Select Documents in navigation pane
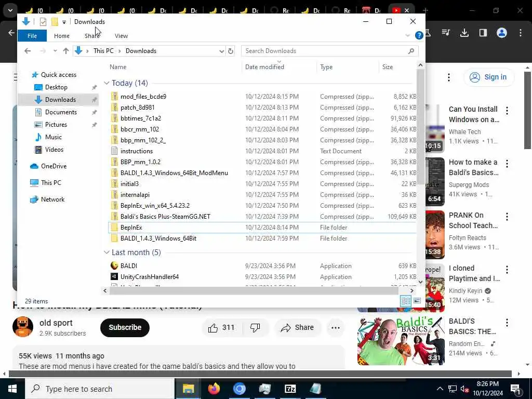This screenshot has width=532, height=399. 61,112
